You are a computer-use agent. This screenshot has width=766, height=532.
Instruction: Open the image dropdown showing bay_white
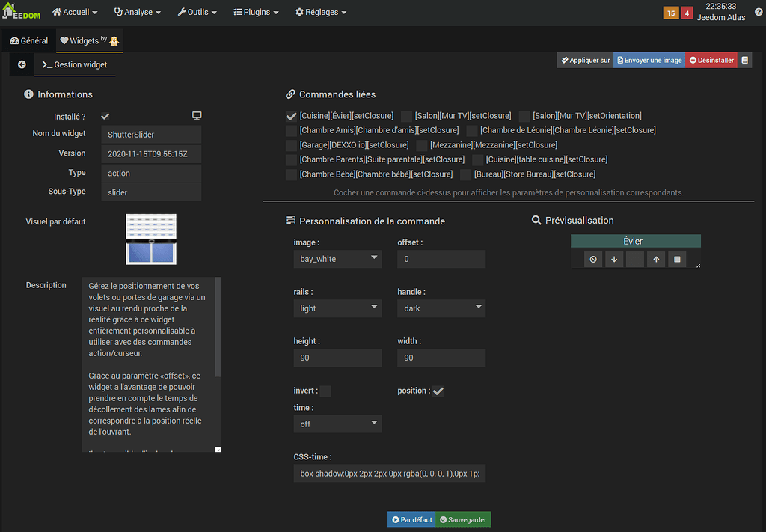coord(337,258)
